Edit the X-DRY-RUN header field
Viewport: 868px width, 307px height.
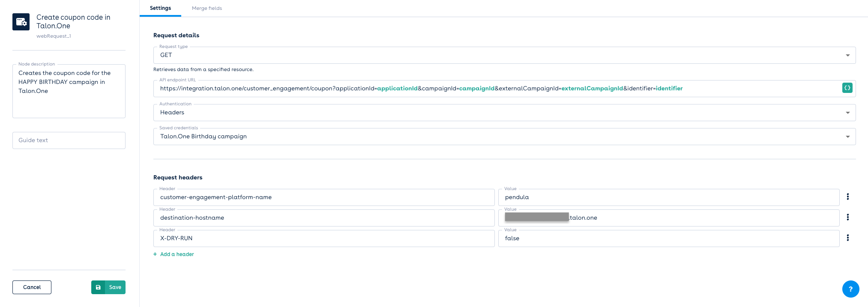pos(324,238)
